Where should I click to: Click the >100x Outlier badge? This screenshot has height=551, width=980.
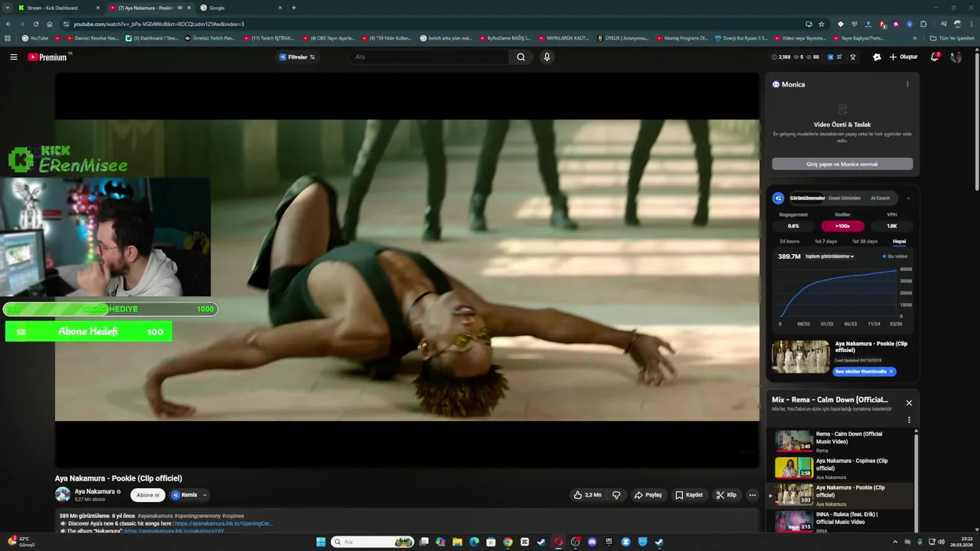coord(842,226)
